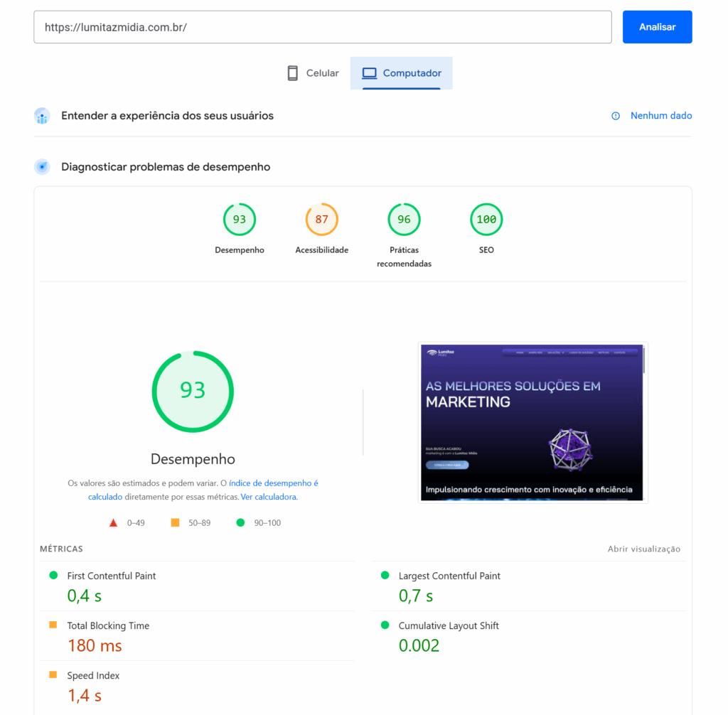Switch to the Computador tab
This screenshot has height=715, width=728.
pos(402,73)
